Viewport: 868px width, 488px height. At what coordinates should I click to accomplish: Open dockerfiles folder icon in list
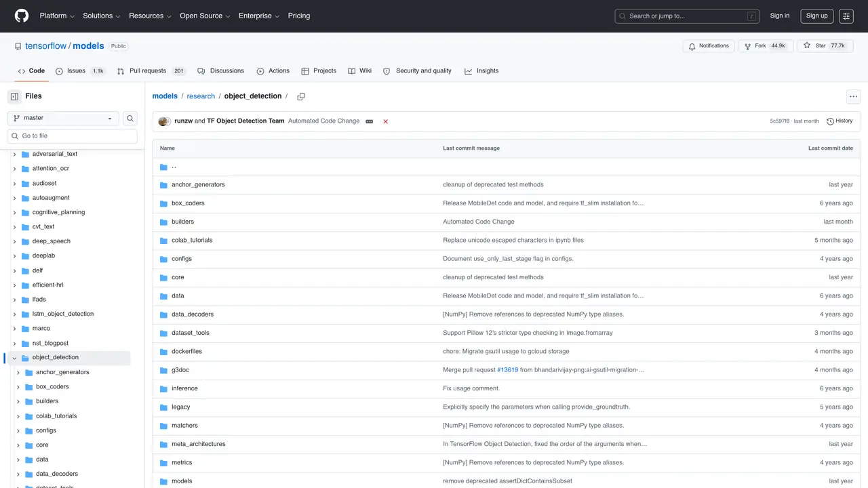[x=163, y=352]
